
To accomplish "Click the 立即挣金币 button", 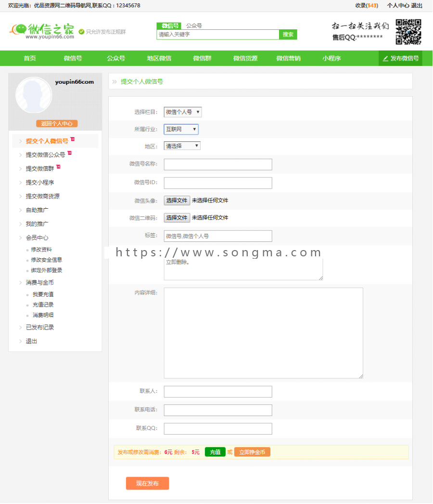I will coord(252,452).
